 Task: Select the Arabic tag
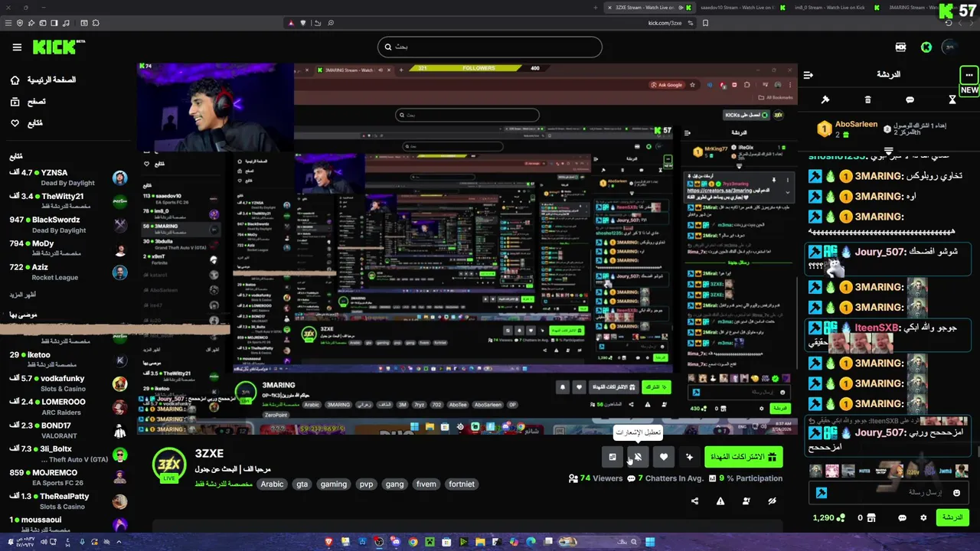272,484
